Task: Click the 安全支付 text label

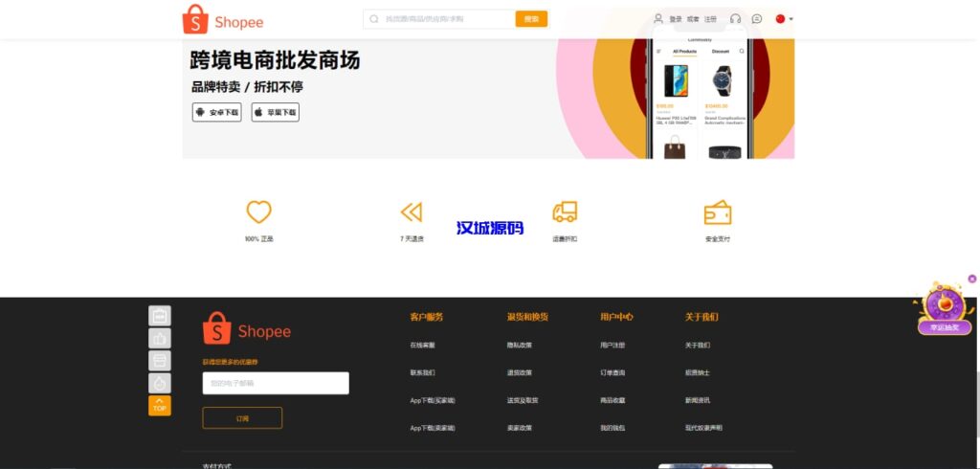Action: coord(718,239)
